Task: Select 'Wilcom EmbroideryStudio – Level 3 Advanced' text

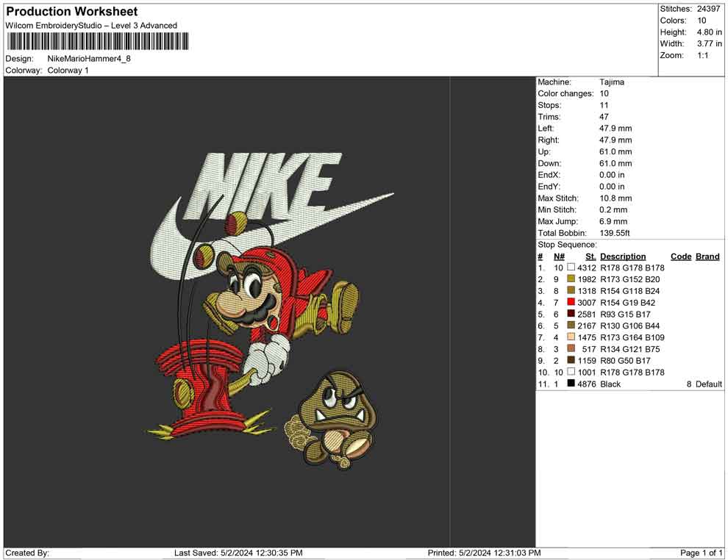Action: click(91, 26)
